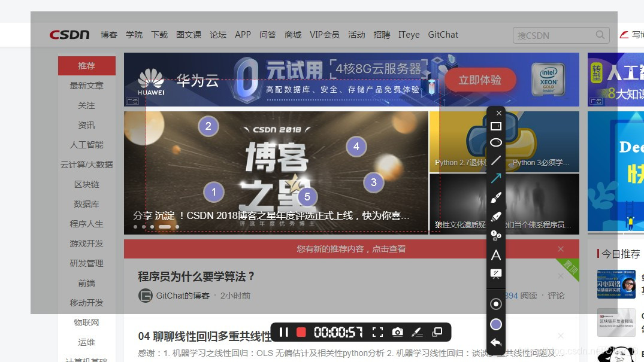Screen dimensions: 644x362
Task: Select 人工智能 sidebar category
Action: [x=87, y=145]
